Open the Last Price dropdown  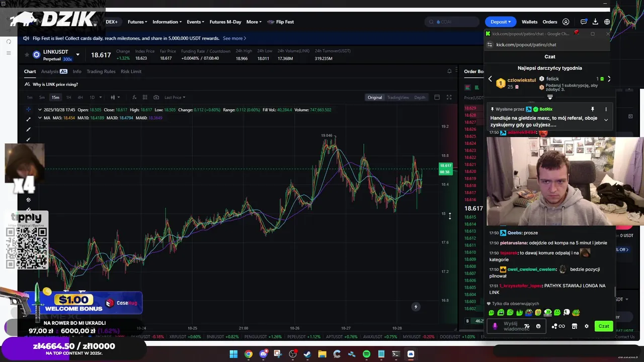pyautogui.click(x=175, y=98)
